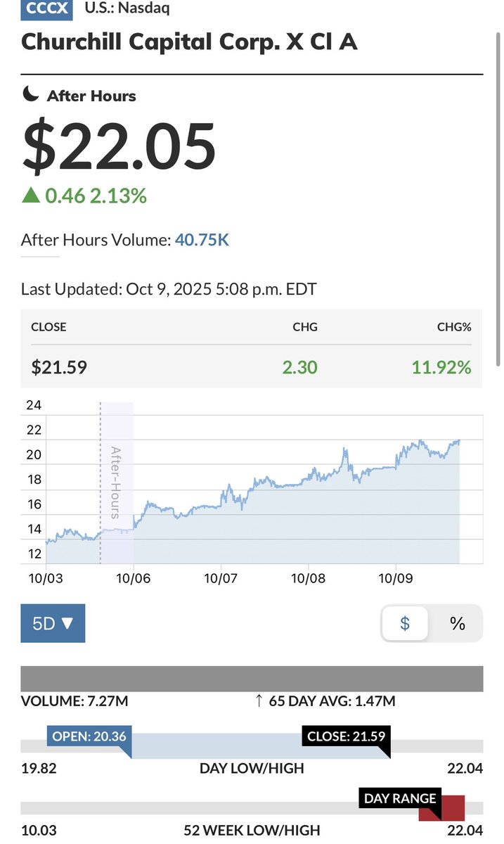
Task: Open the 5D time range dropdown
Action: (53, 623)
